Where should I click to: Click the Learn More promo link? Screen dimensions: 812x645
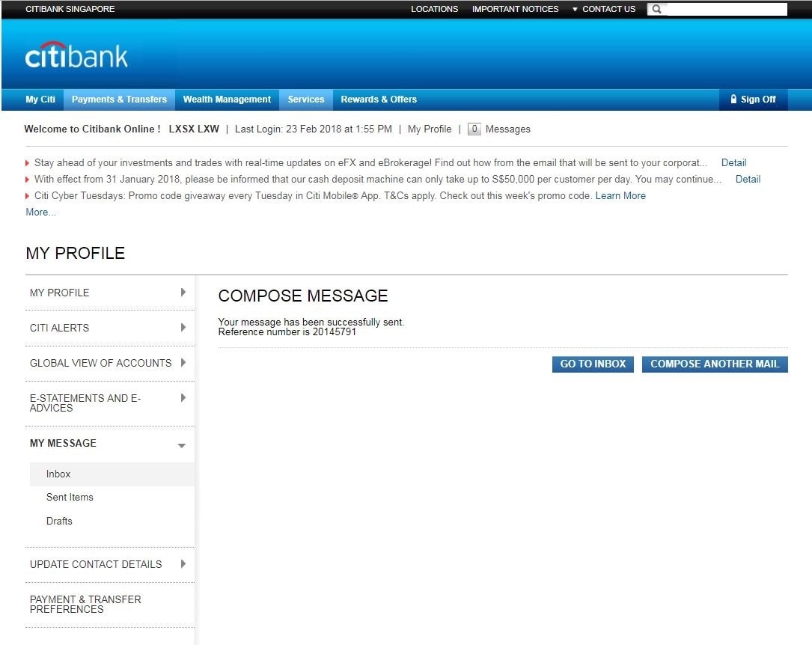[620, 196]
